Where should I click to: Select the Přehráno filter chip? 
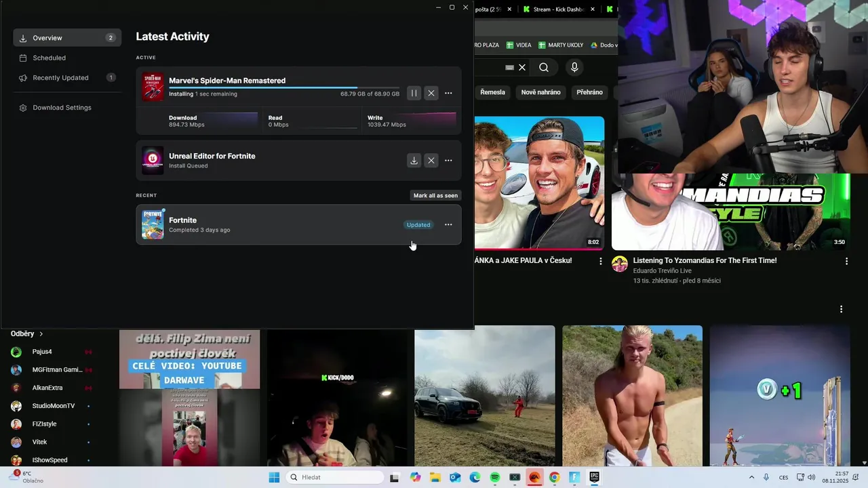tap(589, 92)
